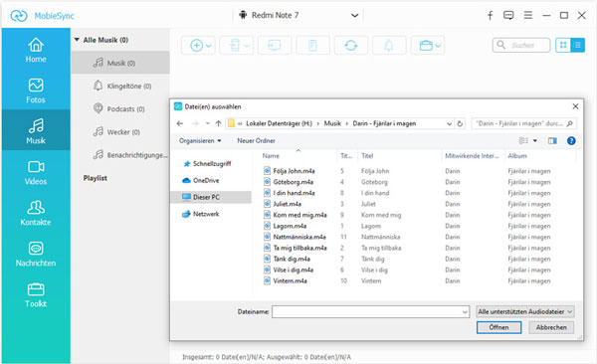Go to the Videos section

click(x=36, y=172)
